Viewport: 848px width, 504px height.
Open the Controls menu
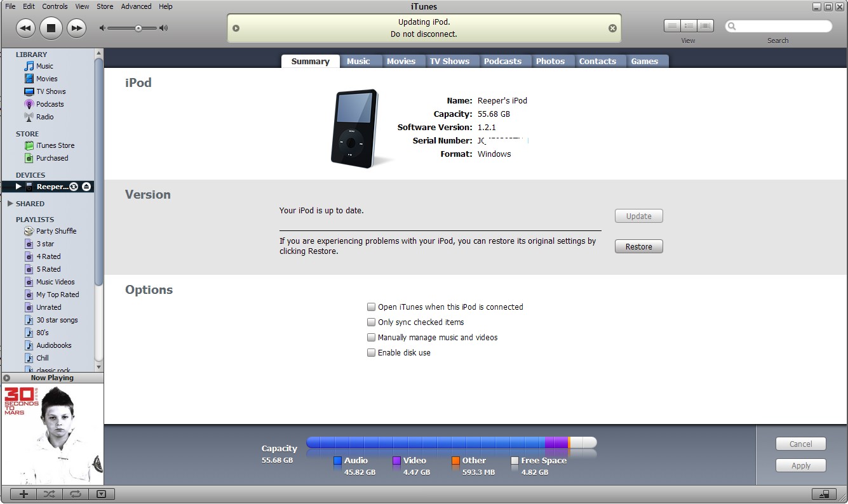pyautogui.click(x=55, y=6)
